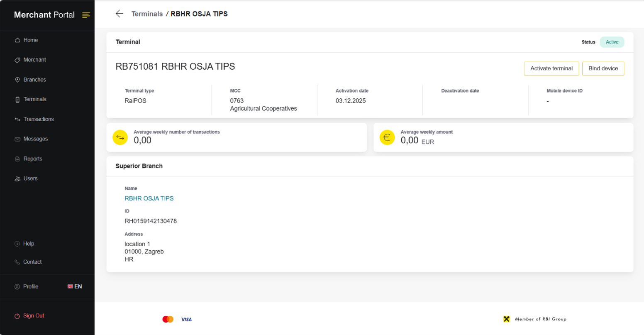Click the Merchant tag icon
The height and width of the screenshot is (335, 644).
[17, 60]
